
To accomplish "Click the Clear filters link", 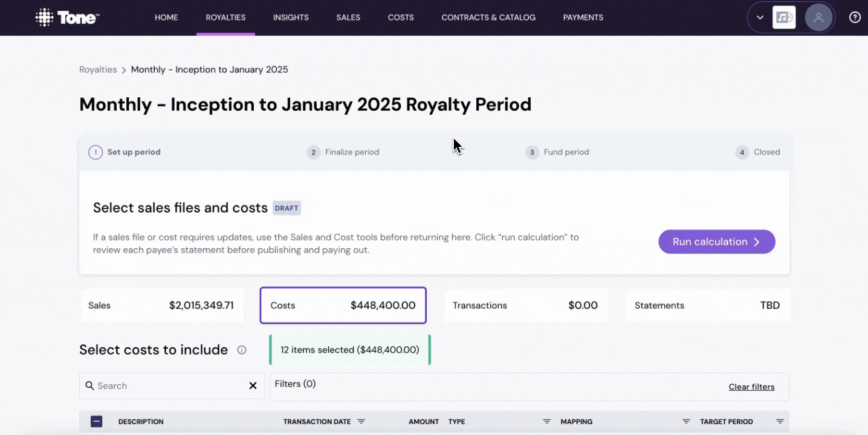I will pyautogui.click(x=751, y=387).
